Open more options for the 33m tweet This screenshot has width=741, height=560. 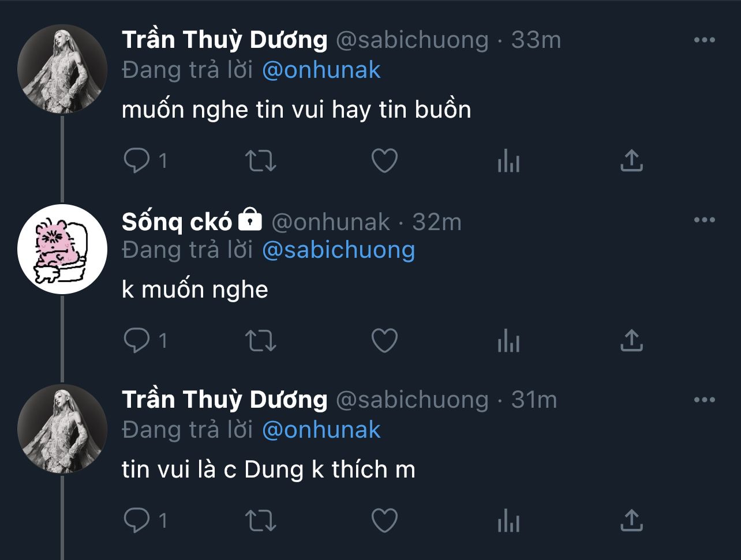pyautogui.click(x=704, y=40)
